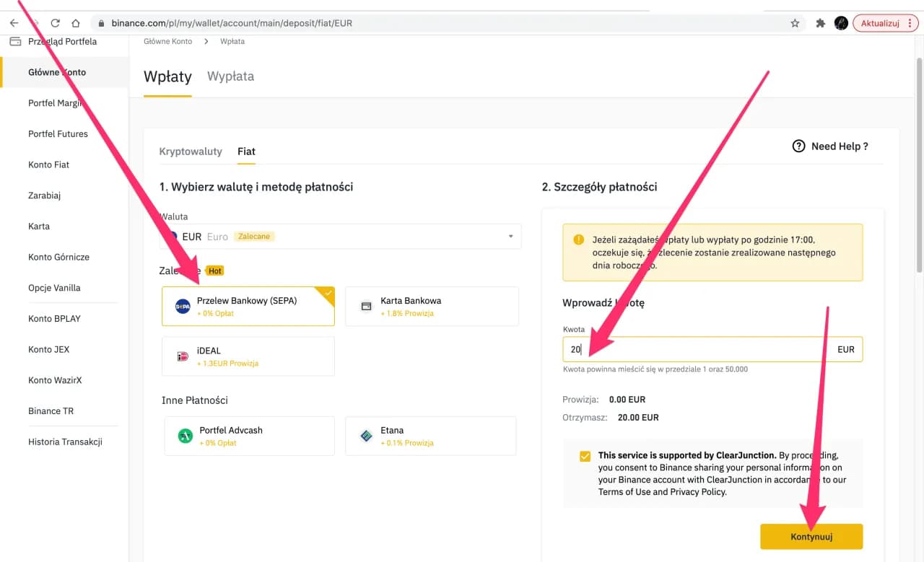Click the browser profile avatar
Image resolution: width=924 pixels, height=562 pixels.
[841, 22]
